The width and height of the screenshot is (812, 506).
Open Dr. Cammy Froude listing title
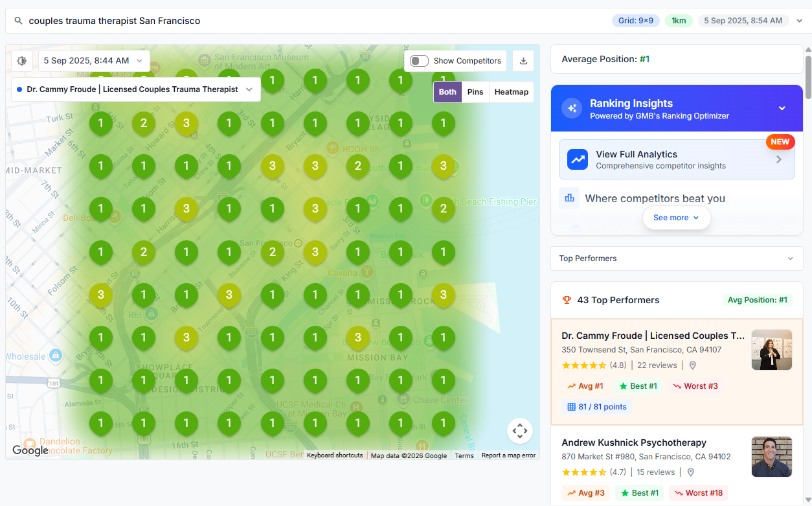[x=653, y=336]
